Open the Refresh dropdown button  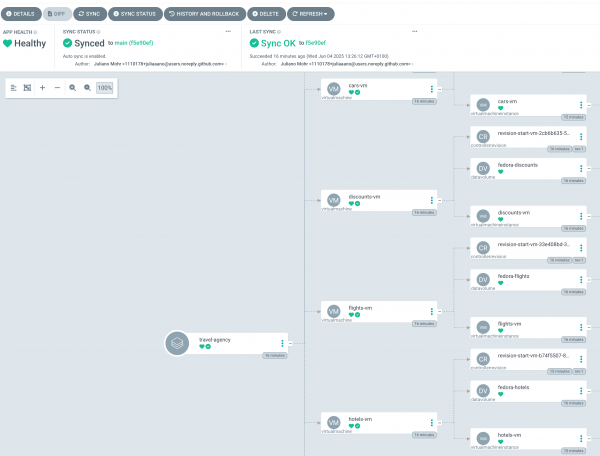[311, 15]
